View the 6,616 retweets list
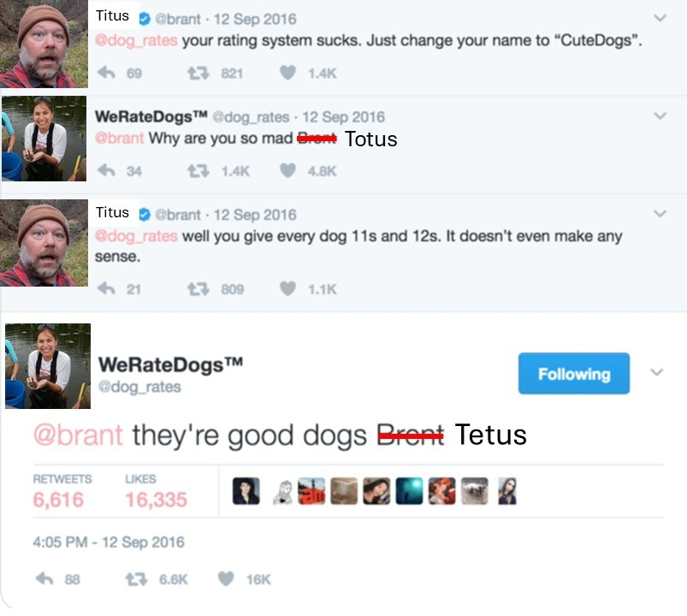The height and width of the screenshot is (616, 687). tap(62, 491)
